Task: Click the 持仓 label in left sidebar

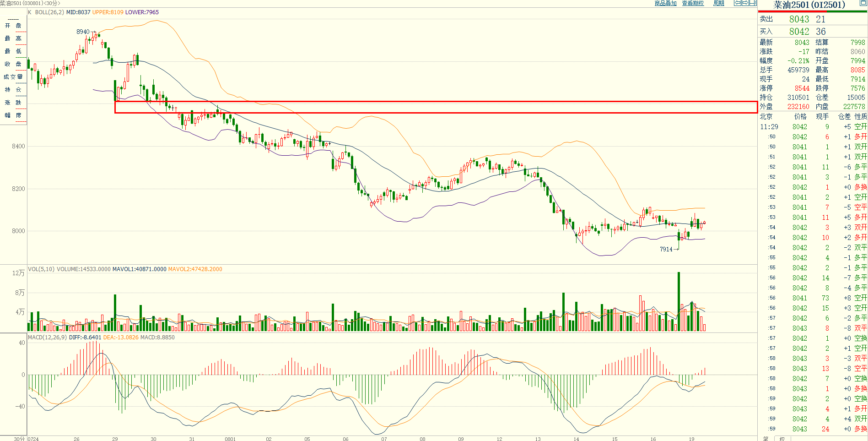Action: pos(13,90)
